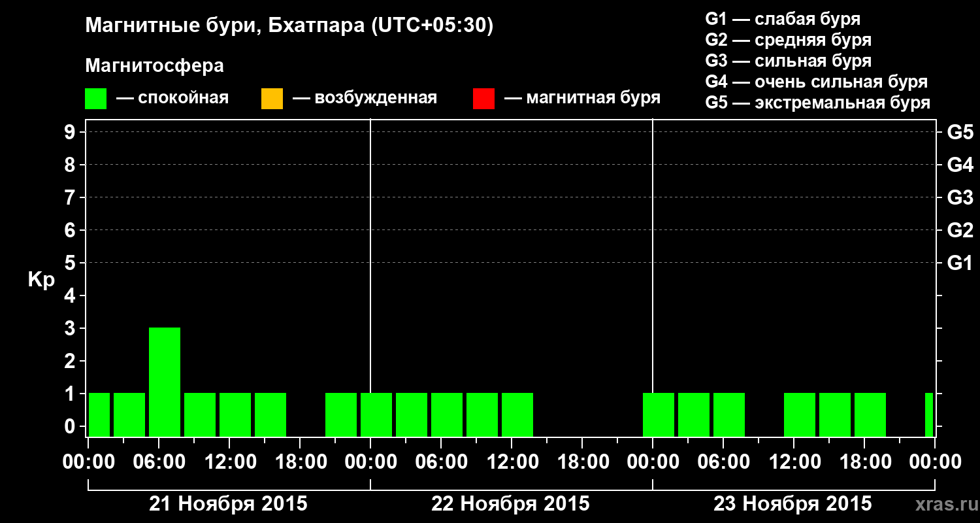Click the '12:00' time label of 23 Ноября
980x523 pixels.
tap(794, 462)
